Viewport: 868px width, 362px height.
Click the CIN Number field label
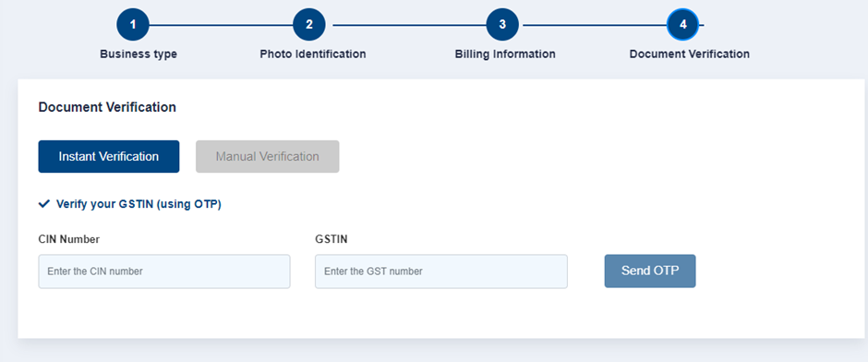(68, 239)
